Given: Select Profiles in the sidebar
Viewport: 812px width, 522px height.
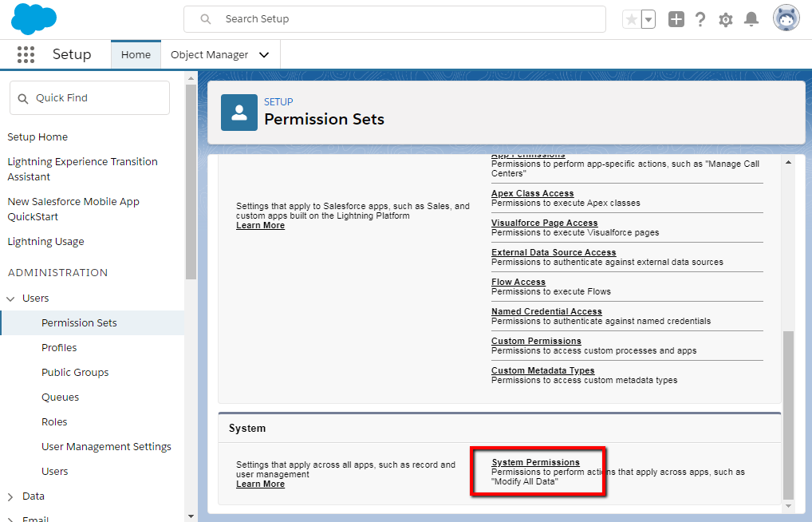Looking at the screenshot, I should pos(59,348).
